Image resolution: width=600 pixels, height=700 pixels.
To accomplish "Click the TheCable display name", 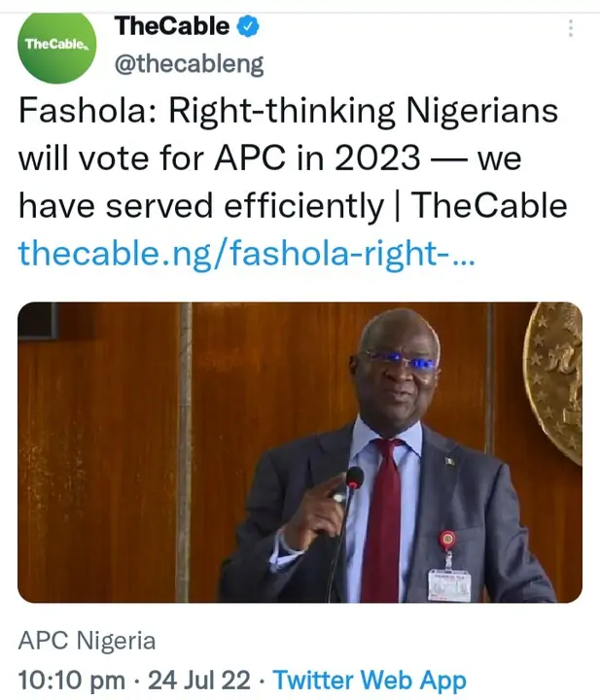I will coord(172,27).
